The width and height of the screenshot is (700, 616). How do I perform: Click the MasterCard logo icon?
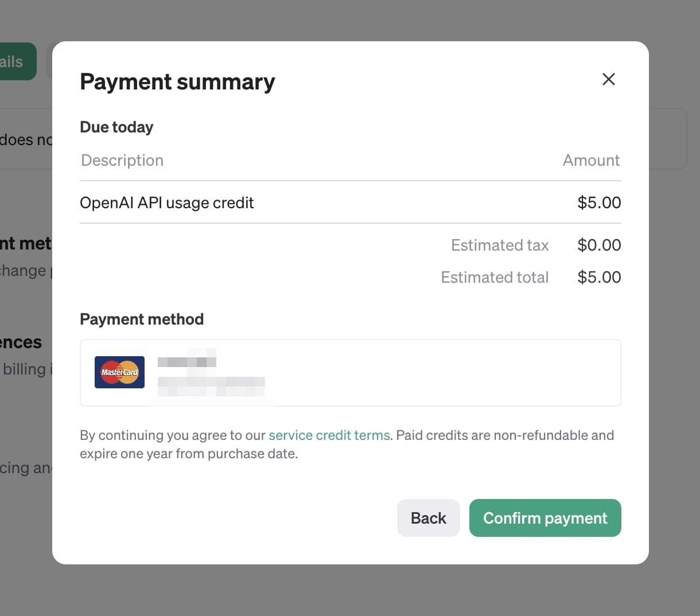tap(119, 372)
